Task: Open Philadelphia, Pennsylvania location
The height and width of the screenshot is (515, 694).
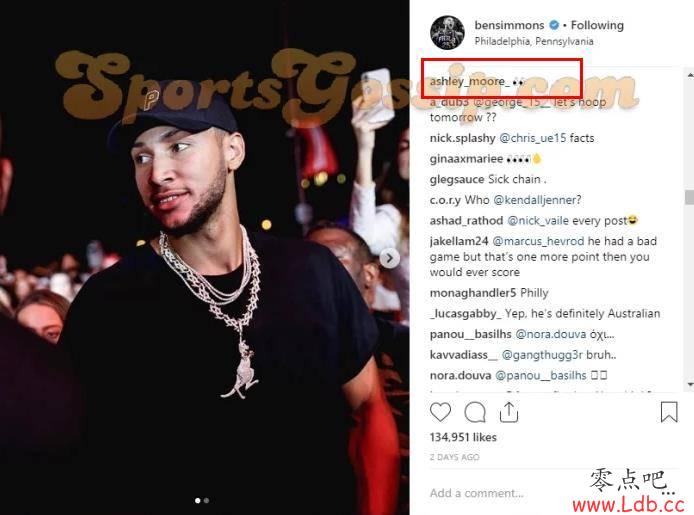Action: [x=534, y=41]
